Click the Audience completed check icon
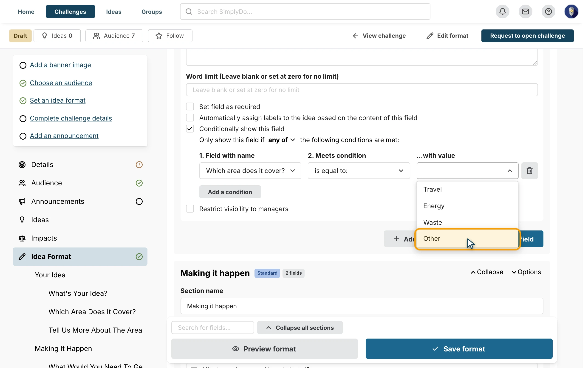588x368 pixels. pos(139,183)
